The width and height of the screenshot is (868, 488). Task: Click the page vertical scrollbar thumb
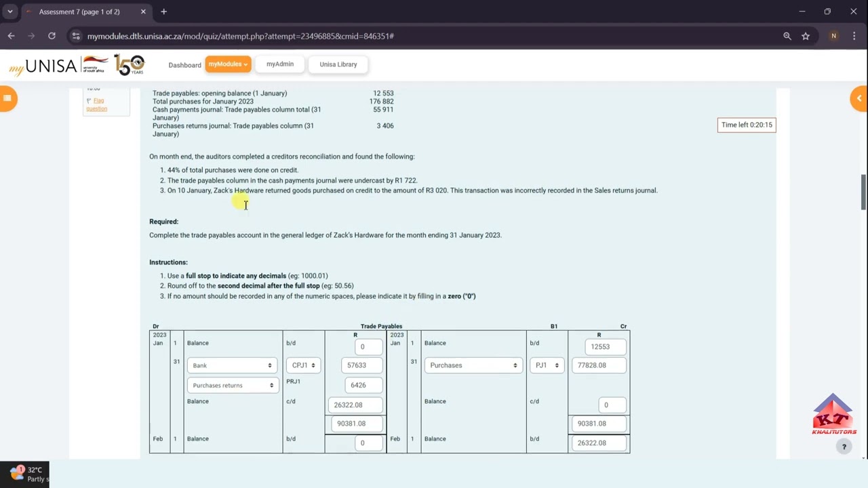tap(864, 192)
